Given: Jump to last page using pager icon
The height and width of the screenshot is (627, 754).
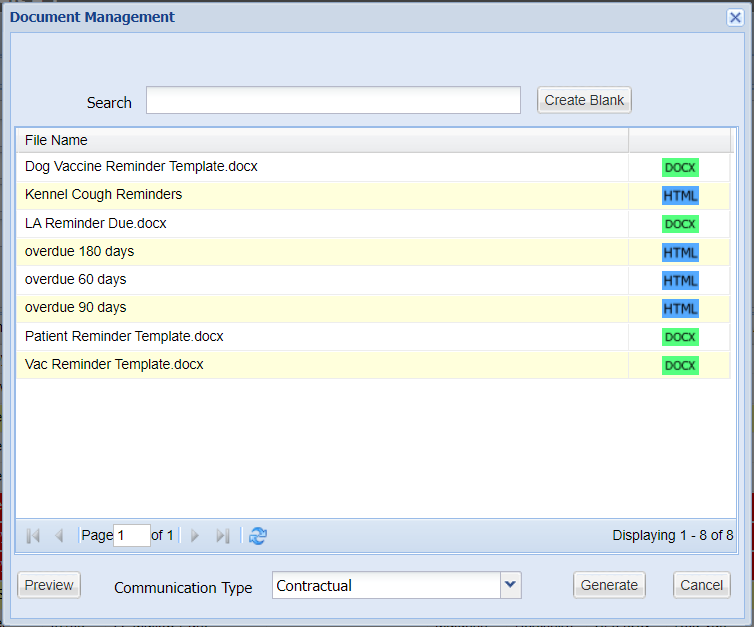Looking at the screenshot, I should point(223,536).
